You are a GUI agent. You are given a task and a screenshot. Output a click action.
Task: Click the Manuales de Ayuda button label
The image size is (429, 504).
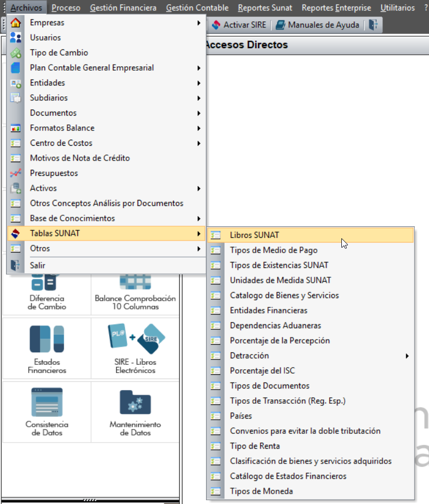(x=324, y=25)
